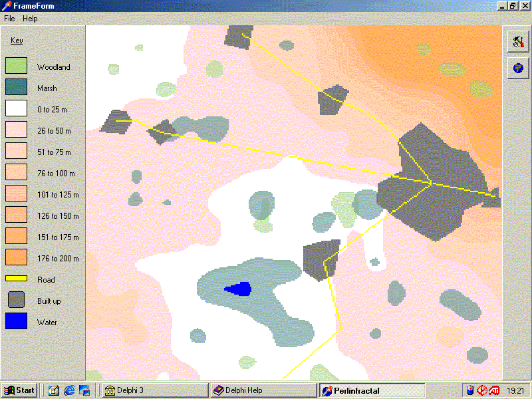Click the blue Water swatch in key
This screenshot has width=532, height=399.
point(17,321)
